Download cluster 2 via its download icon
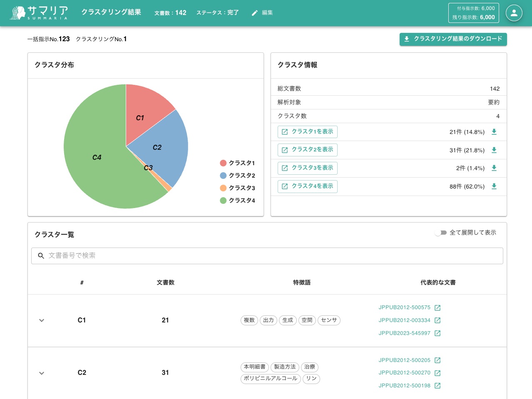 pos(494,150)
